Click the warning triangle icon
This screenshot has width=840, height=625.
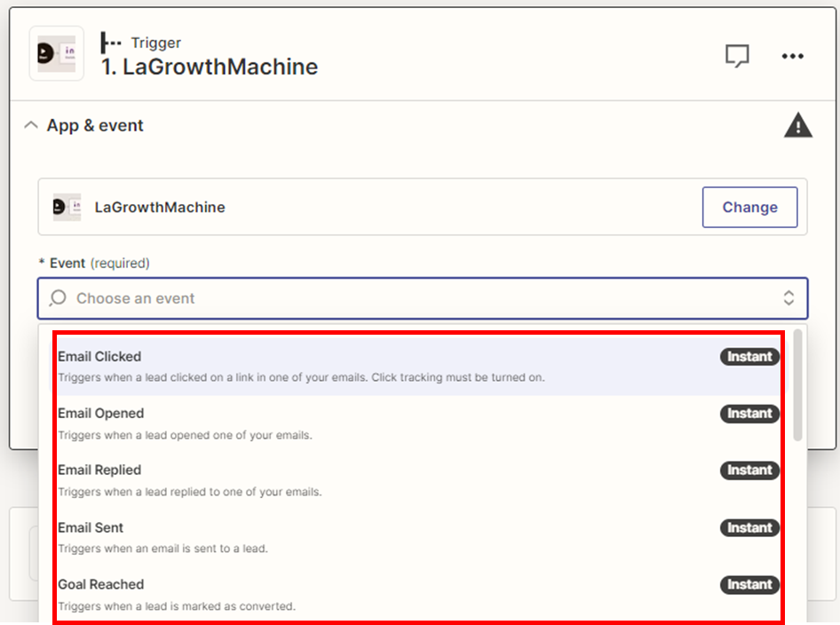(x=798, y=126)
